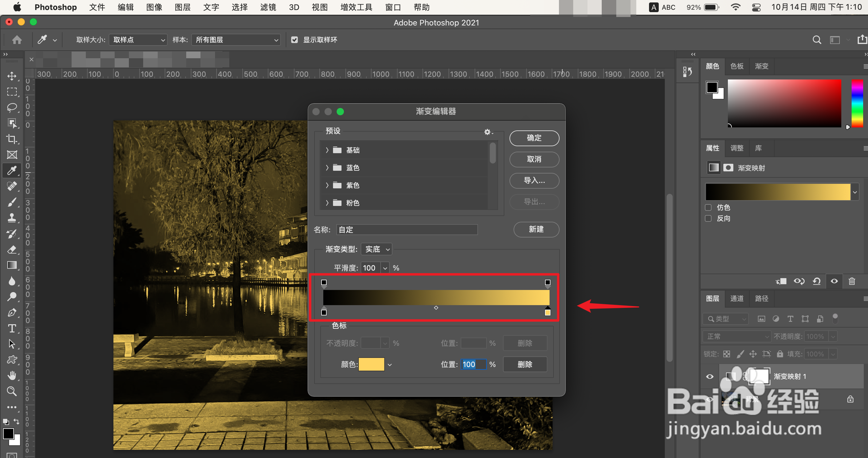This screenshot has width=868, height=458.
Task: Open the 样本 所有图层 dropdown
Action: [236, 40]
